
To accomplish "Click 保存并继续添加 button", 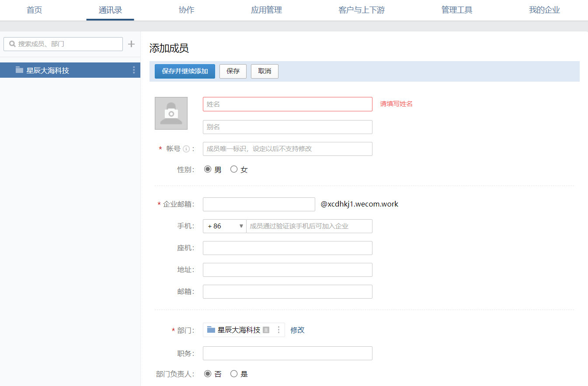I will click(185, 71).
